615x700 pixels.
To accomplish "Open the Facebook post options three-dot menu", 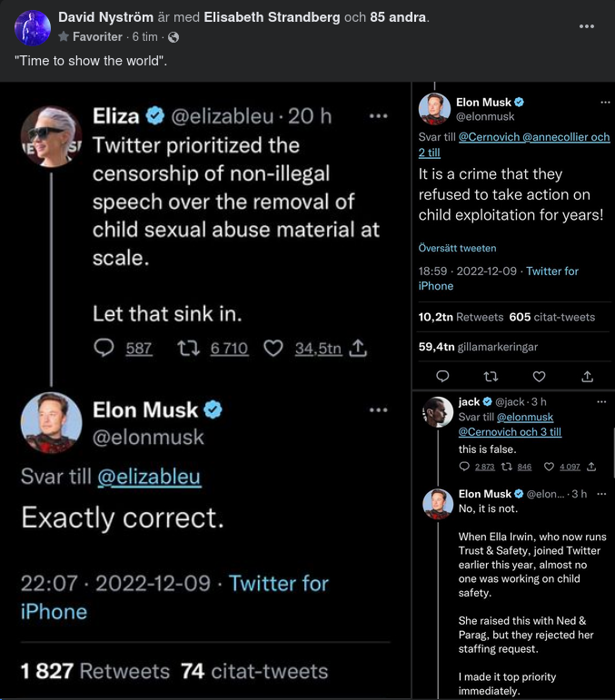I will point(587,26).
